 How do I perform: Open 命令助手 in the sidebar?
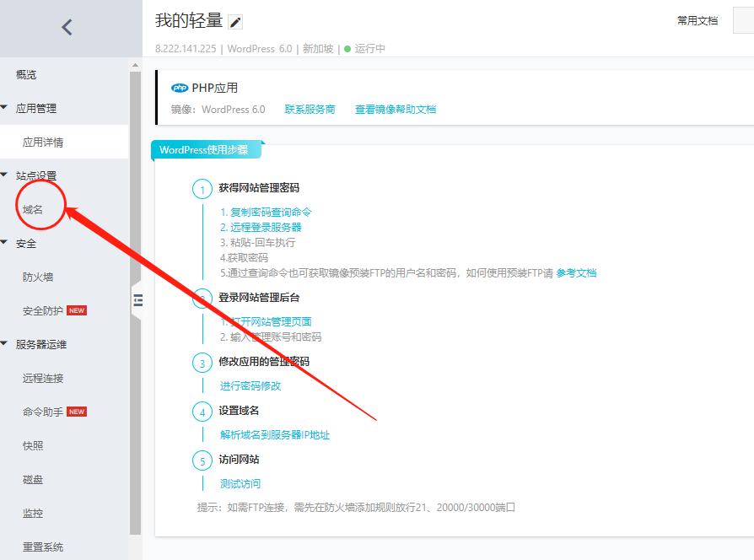click(x=42, y=412)
